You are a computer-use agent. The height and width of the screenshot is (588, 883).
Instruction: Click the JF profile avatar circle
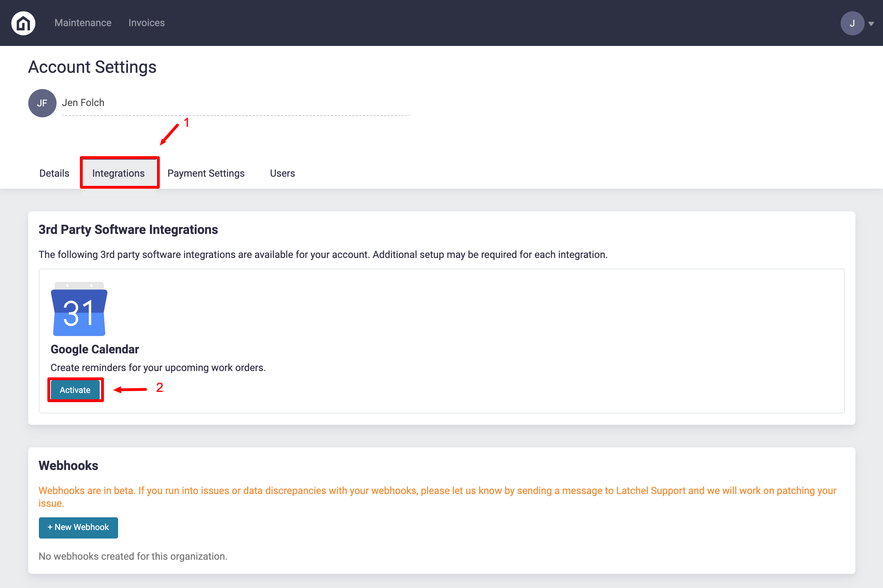tap(42, 103)
